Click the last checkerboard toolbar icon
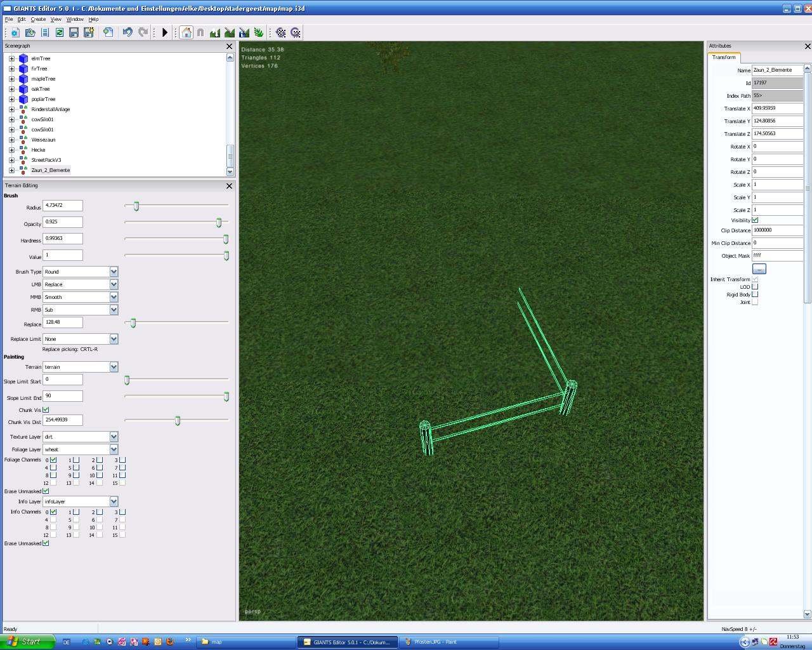The image size is (812, 650). 296,32
